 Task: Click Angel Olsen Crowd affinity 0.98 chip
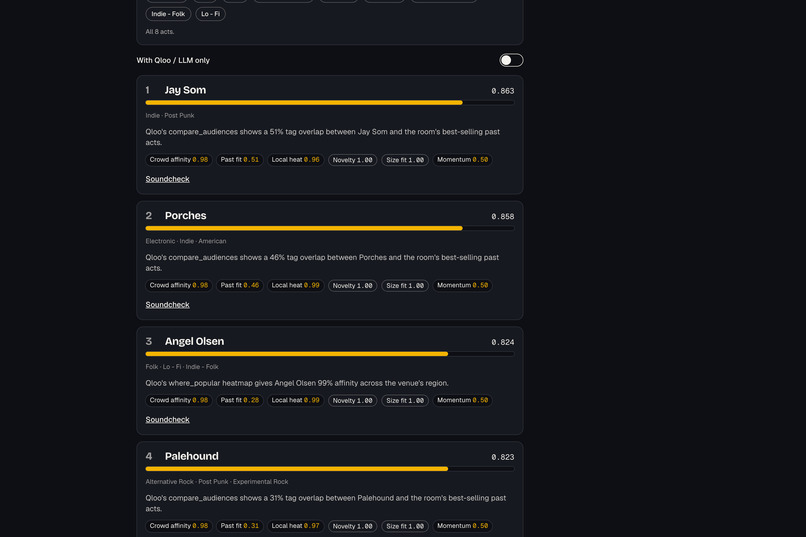(x=178, y=400)
